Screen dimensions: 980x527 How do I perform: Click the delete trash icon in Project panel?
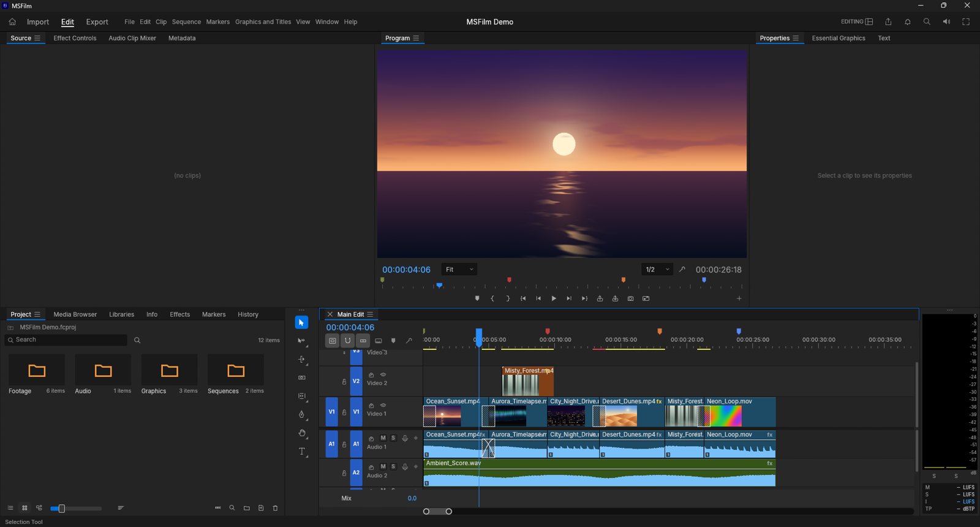pos(275,508)
